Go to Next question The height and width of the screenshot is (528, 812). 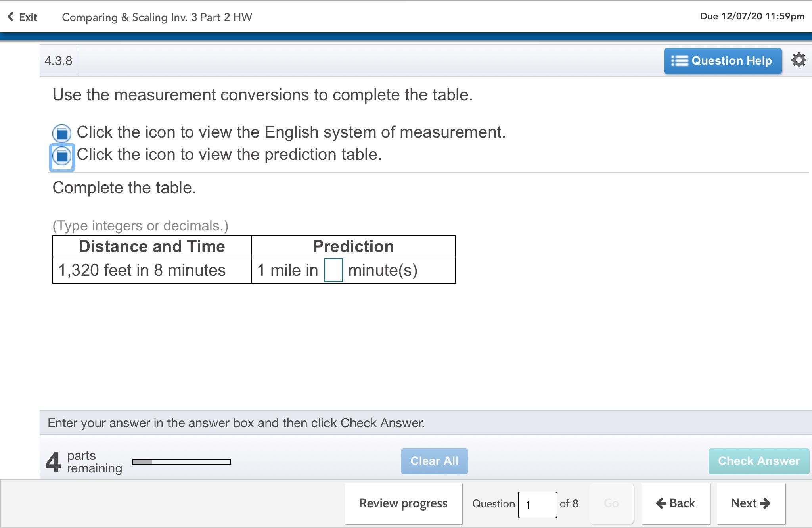pyautogui.click(x=751, y=503)
